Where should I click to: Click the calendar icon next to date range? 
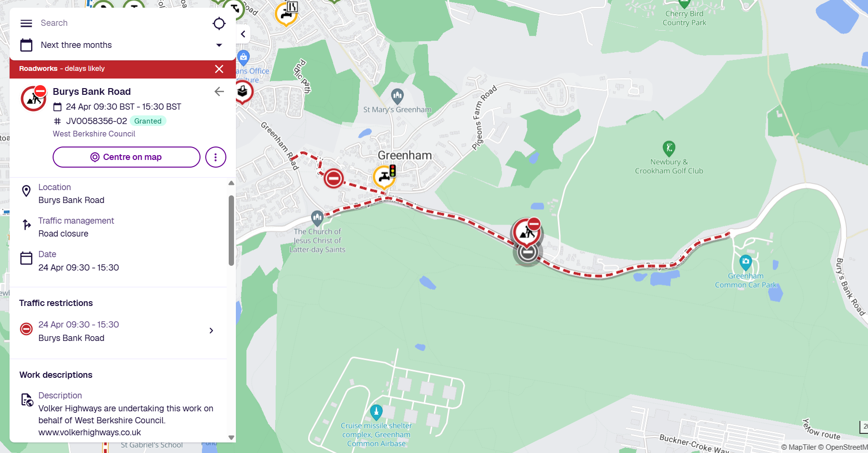26,45
